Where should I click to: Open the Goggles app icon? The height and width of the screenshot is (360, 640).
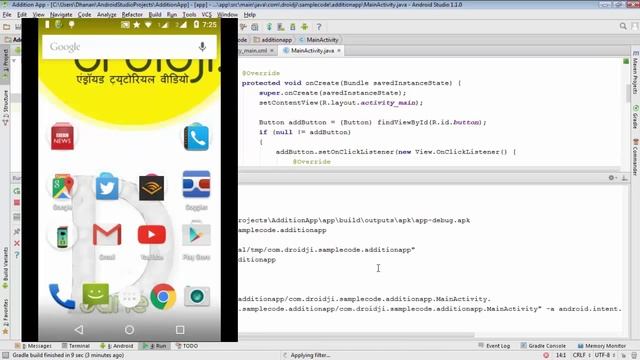196,185
